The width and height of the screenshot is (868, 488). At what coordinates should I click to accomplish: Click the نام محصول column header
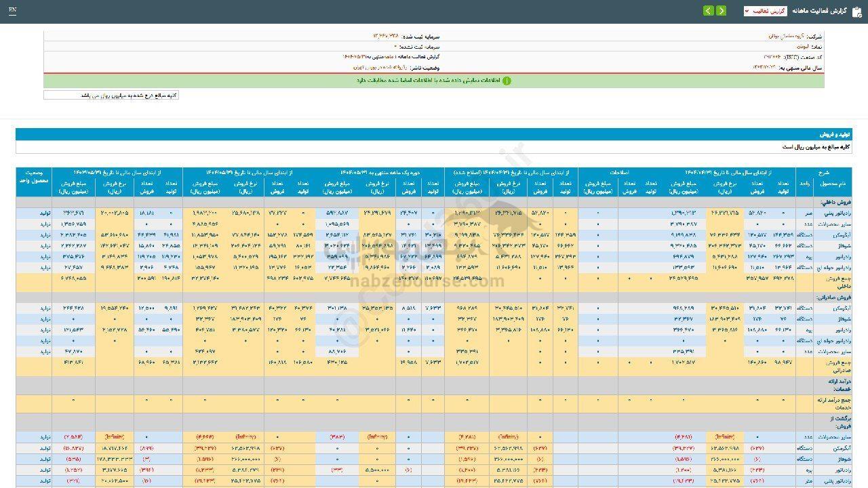coord(832,184)
